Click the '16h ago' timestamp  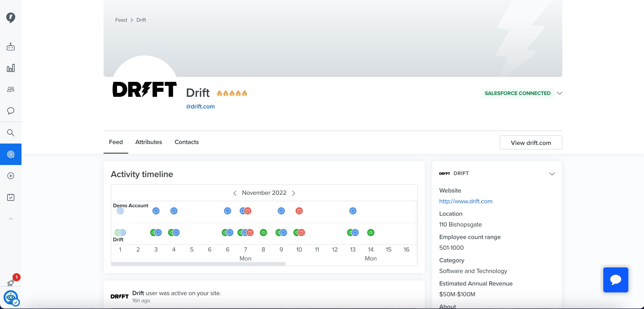[141, 301]
